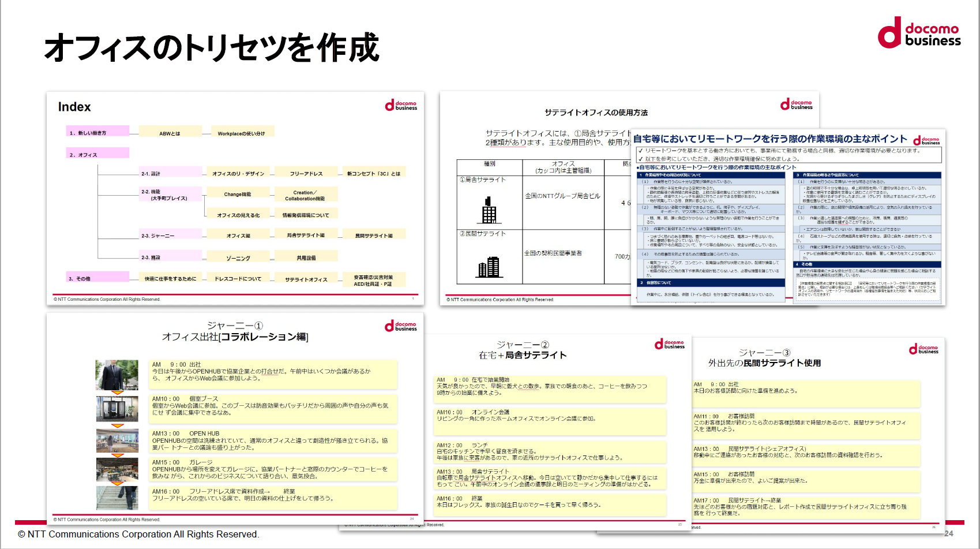Click the サテライトオフィスの使用方法 slide heading
The height and width of the screenshot is (549, 980).
point(596,113)
